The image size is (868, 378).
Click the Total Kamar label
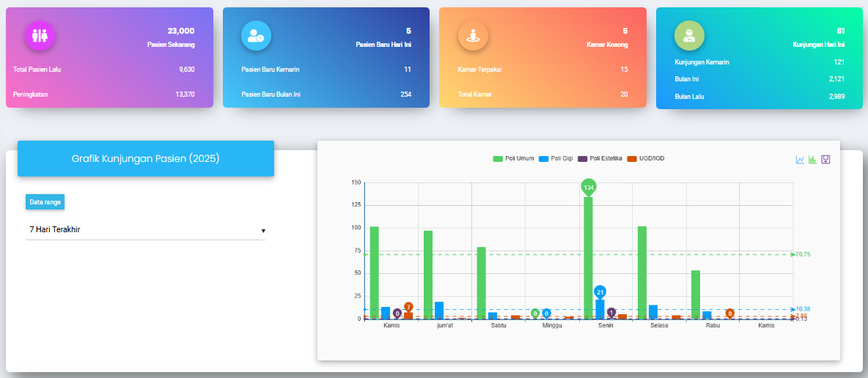475,94
